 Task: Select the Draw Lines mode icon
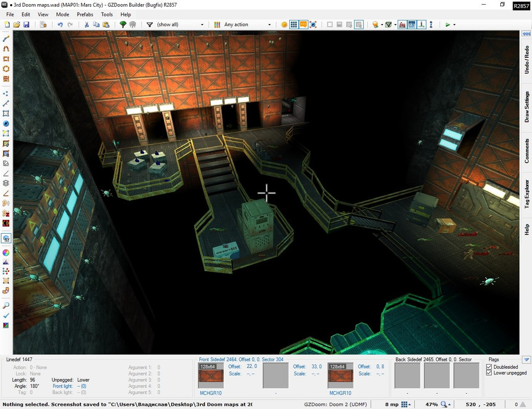tap(6, 39)
